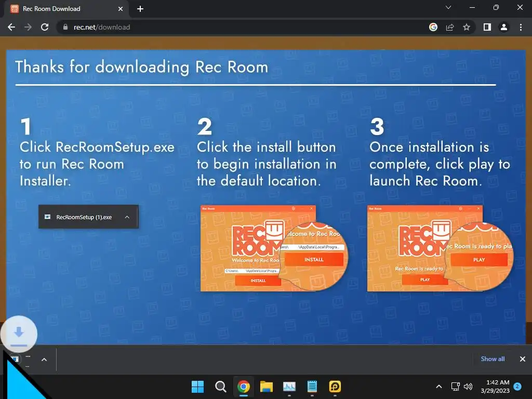Close the downloads bar
The height and width of the screenshot is (399, 532).
(523, 359)
